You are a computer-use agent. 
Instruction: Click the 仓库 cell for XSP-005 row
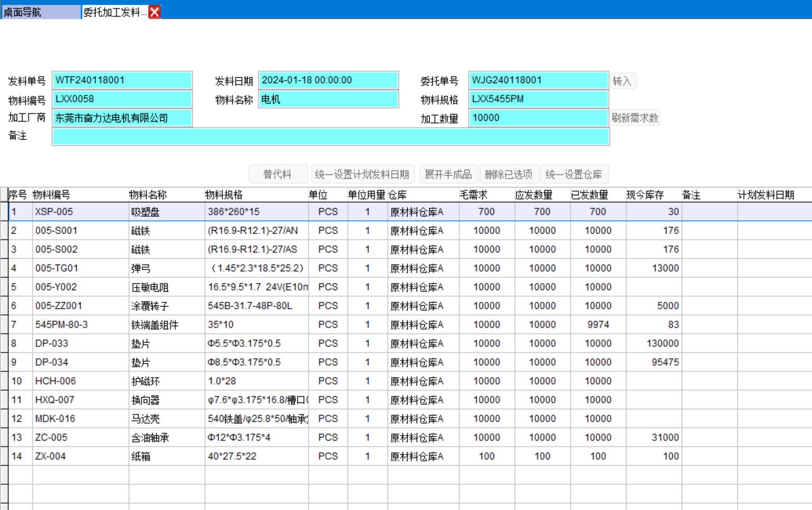422,212
